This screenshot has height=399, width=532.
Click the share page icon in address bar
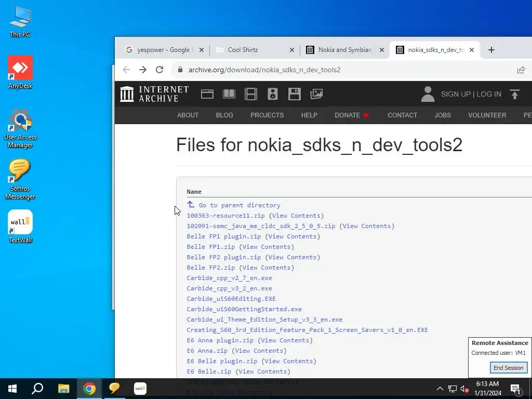click(x=521, y=70)
